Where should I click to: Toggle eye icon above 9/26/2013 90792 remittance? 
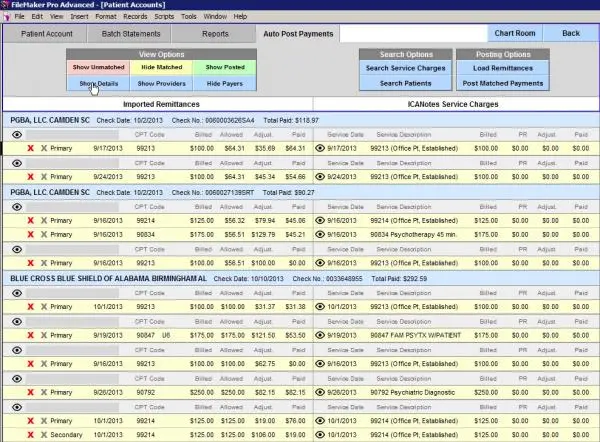[17, 379]
